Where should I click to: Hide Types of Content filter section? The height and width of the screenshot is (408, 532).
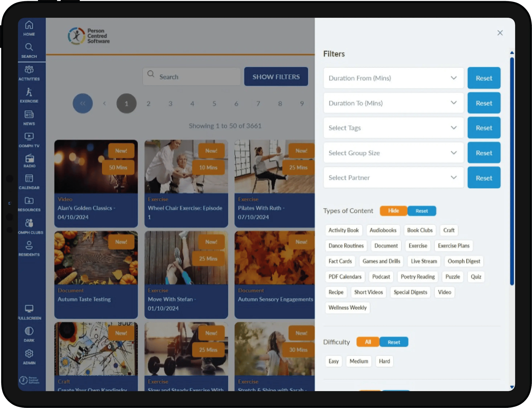(x=392, y=210)
